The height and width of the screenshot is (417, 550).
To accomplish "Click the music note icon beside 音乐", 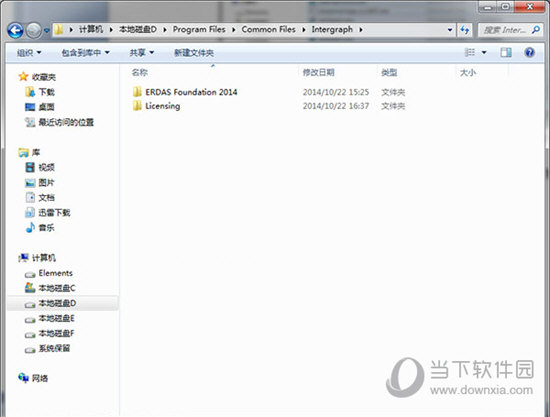I will [x=30, y=227].
